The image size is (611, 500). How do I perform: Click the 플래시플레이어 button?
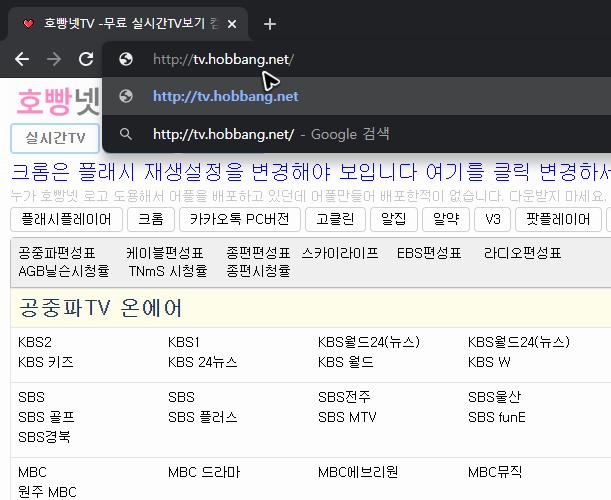tap(66, 219)
